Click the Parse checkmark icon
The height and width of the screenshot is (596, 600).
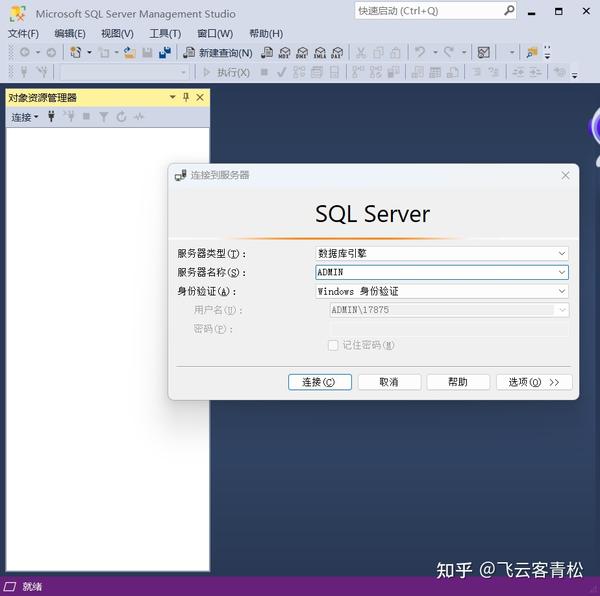pos(281,72)
